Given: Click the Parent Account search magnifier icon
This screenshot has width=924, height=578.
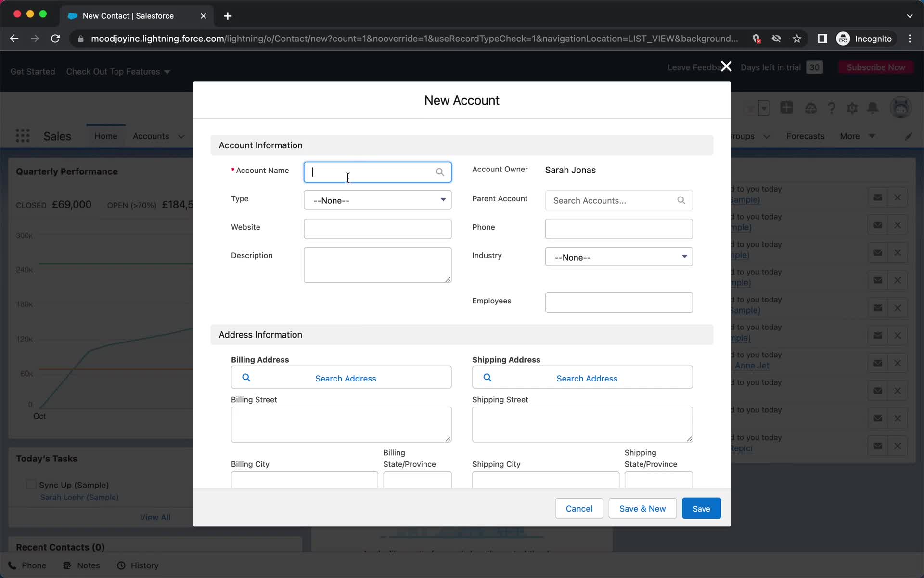Looking at the screenshot, I should [x=681, y=200].
